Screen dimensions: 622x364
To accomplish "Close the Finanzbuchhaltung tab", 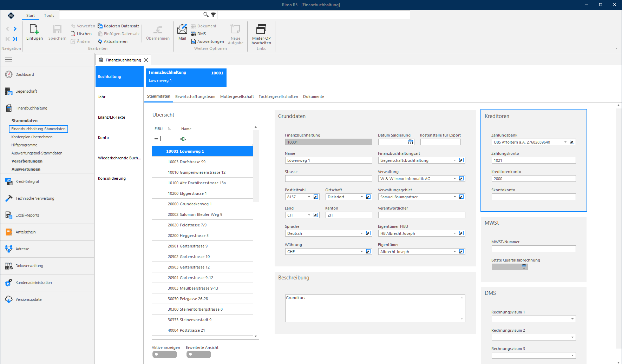I will click(x=146, y=60).
